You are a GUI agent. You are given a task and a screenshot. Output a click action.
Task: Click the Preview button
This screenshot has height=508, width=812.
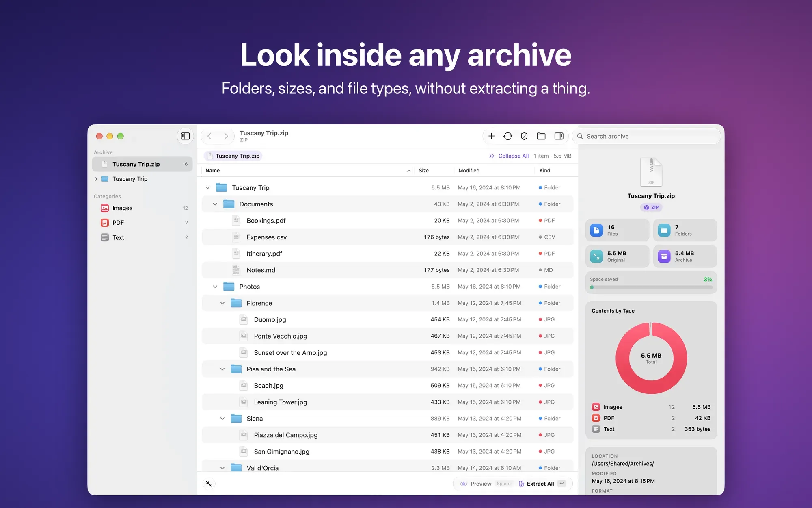[x=486, y=484]
